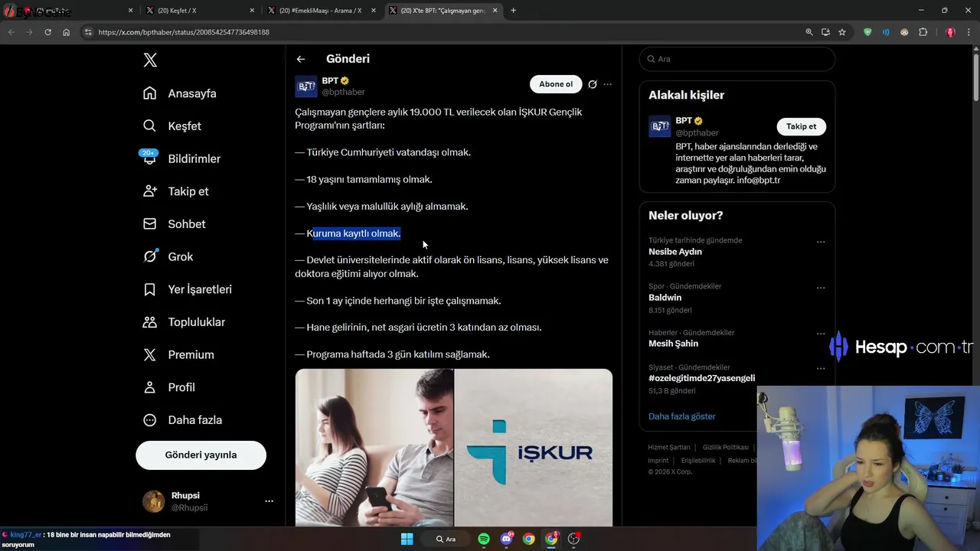
Task: Open Spotify from the taskbar
Action: click(484, 539)
